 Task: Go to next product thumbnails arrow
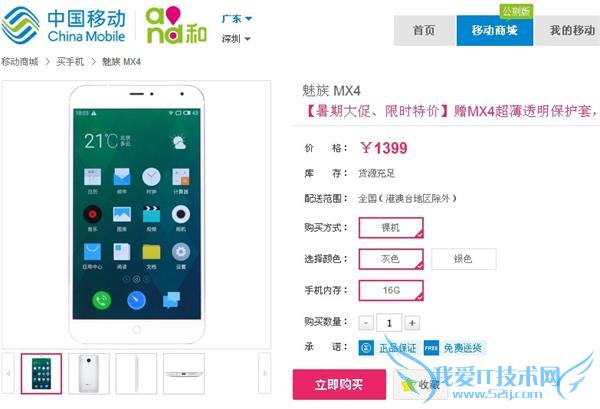(264, 373)
